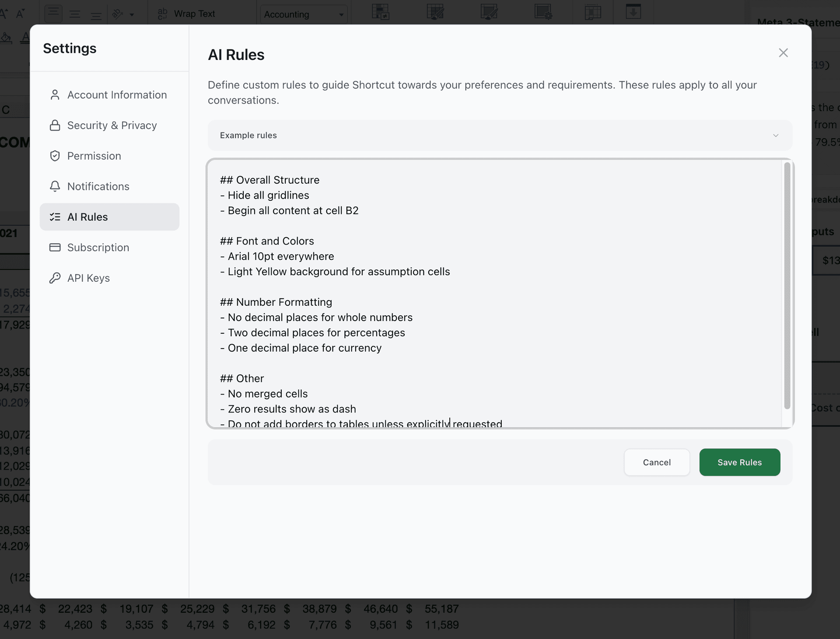The image size is (840, 639).
Task: Open Notifications using the bell icon
Action: point(55,186)
